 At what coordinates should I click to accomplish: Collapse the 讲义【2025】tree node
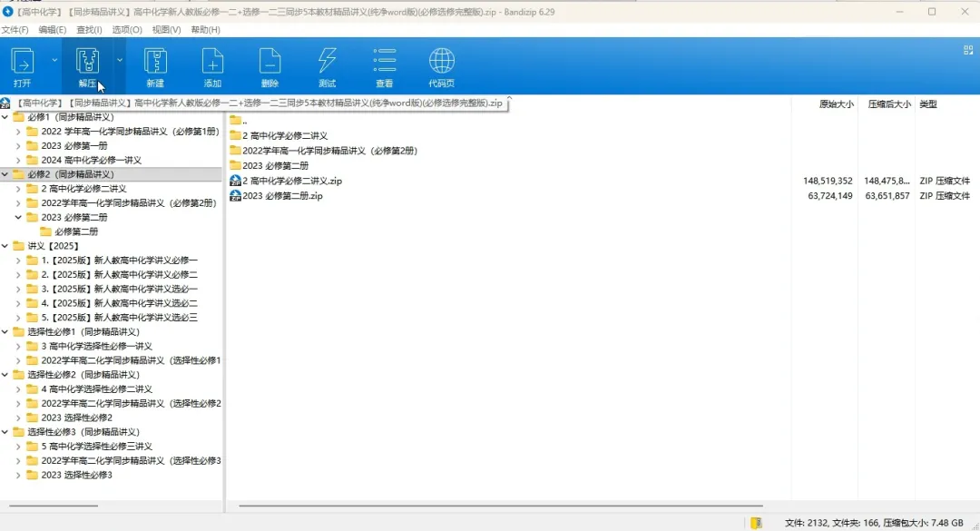click(5, 246)
